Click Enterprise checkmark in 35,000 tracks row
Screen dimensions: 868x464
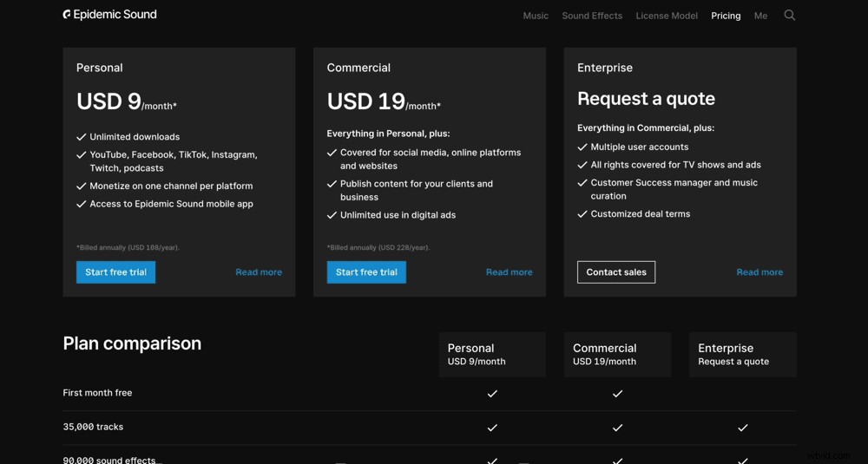tap(742, 428)
